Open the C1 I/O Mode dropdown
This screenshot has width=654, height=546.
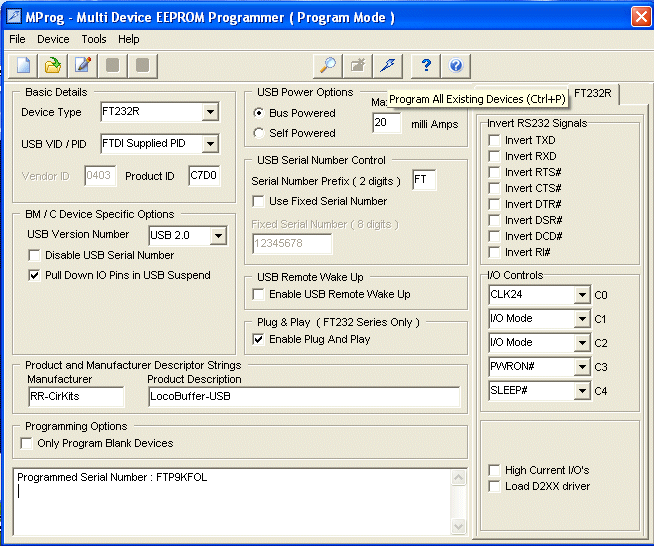tap(581, 320)
